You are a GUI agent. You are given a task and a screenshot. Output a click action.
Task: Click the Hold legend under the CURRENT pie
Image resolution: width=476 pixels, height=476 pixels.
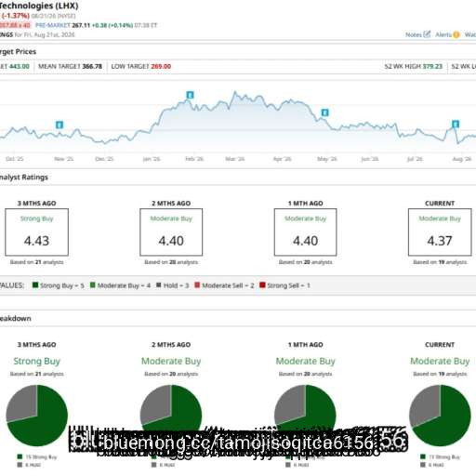pyautogui.click(x=432, y=465)
